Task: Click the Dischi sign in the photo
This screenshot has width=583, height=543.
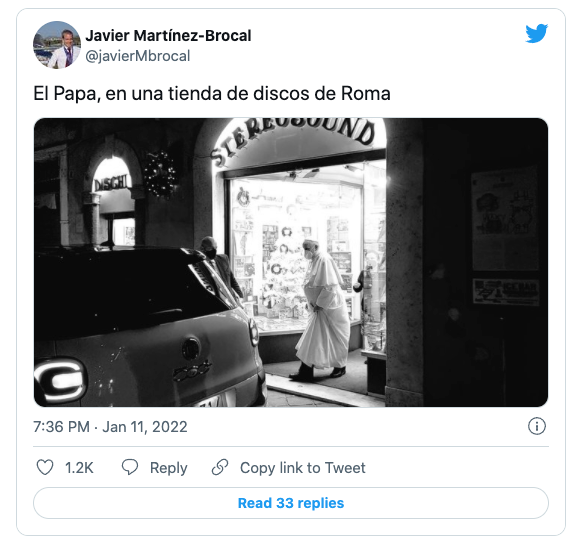Action: pyautogui.click(x=112, y=183)
